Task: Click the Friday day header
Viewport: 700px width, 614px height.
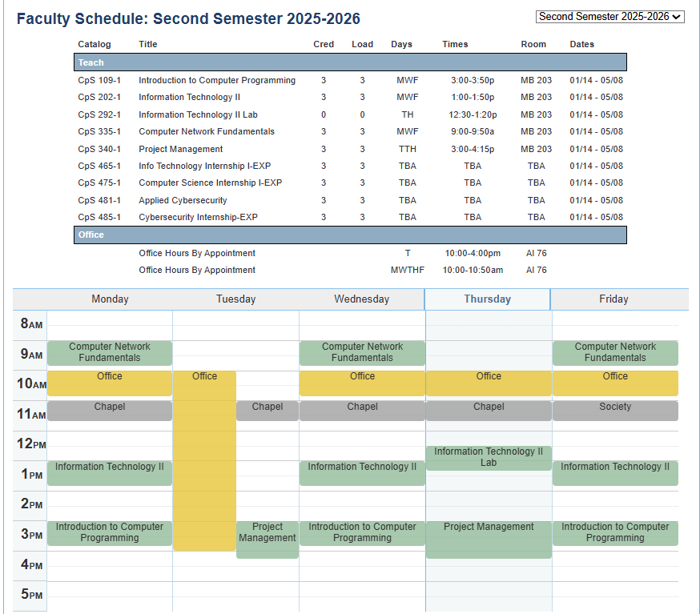Action: (x=614, y=299)
